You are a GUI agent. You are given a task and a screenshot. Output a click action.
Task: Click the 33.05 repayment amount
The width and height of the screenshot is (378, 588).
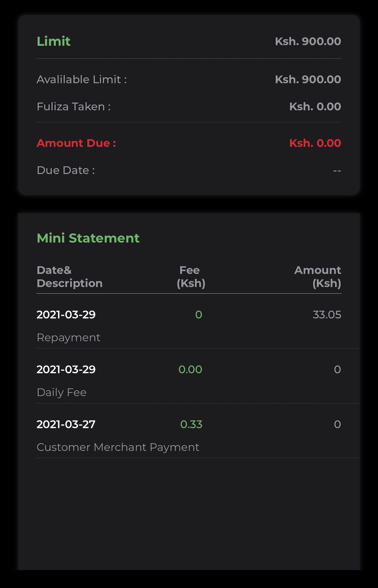pyautogui.click(x=327, y=315)
